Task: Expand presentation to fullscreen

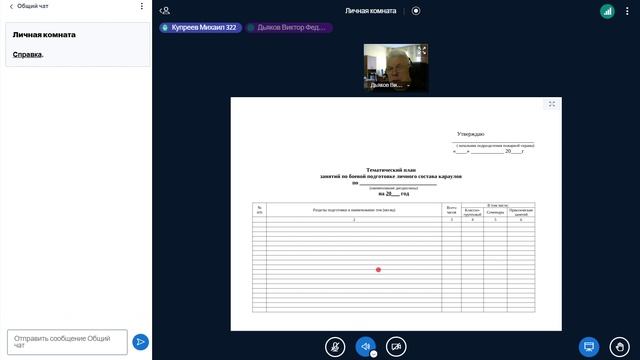Action: tap(552, 104)
